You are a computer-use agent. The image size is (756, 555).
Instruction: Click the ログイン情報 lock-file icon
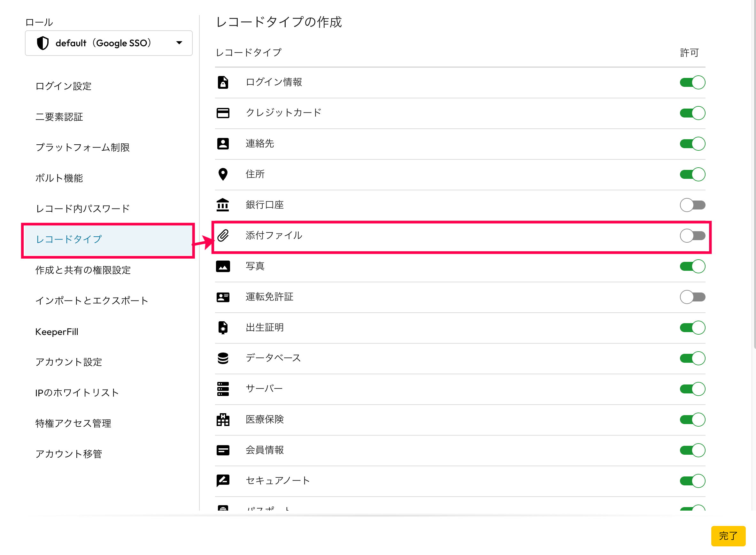pos(223,82)
